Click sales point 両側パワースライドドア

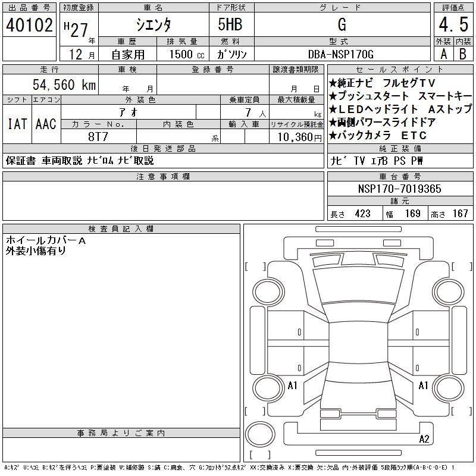click(382, 122)
